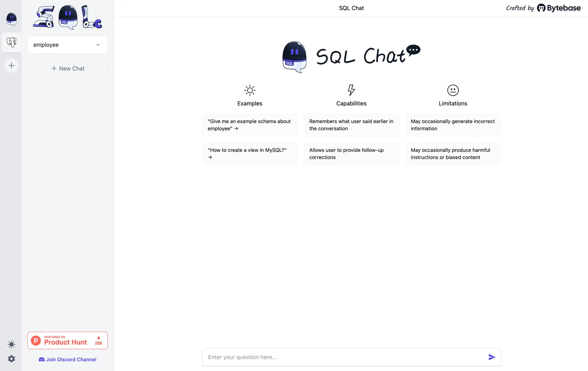The width and height of the screenshot is (588, 371).
Task: Click the Product Hunt featured badge
Action: (x=67, y=340)
